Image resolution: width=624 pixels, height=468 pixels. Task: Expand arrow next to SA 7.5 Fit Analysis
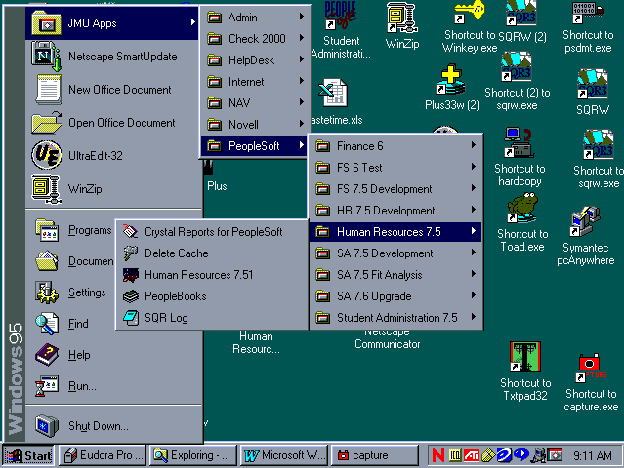pos(474,274)
